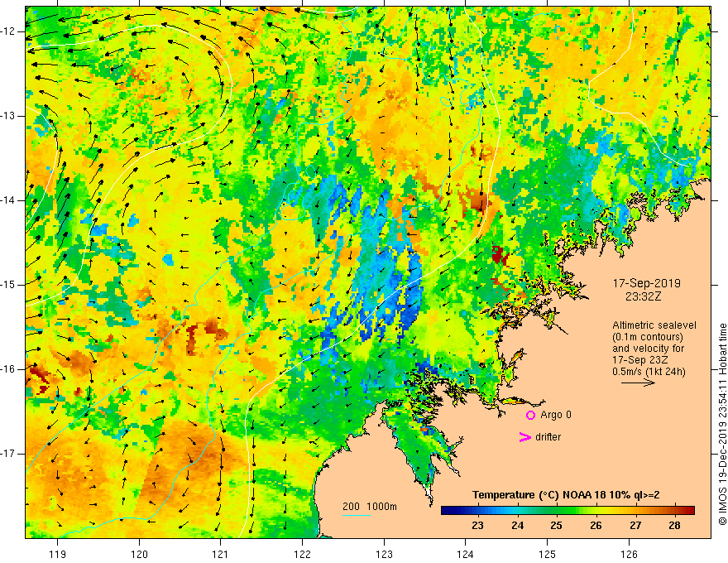
Task: Click the velocity scale arrow in legend
Action: [638, 383]
